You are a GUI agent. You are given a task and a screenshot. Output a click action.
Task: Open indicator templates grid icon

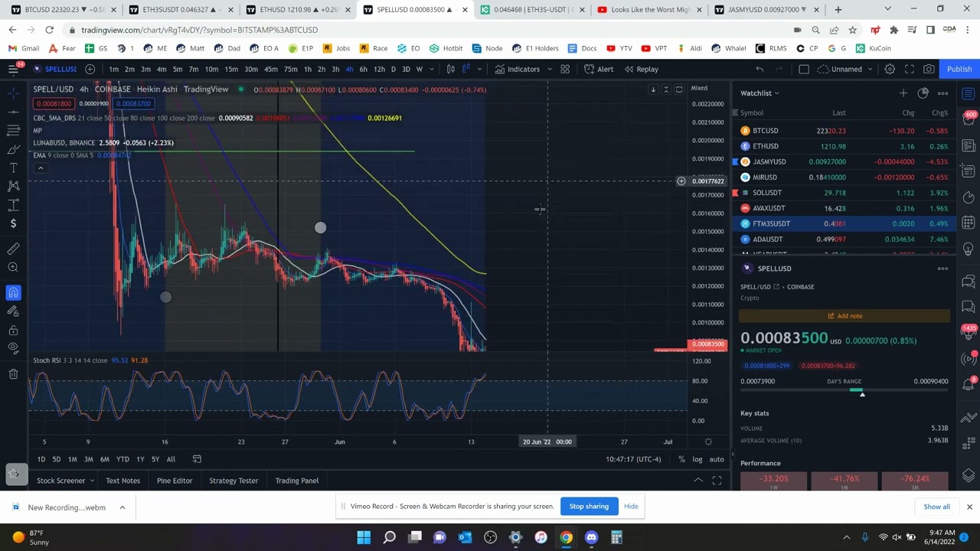point(564,69)
